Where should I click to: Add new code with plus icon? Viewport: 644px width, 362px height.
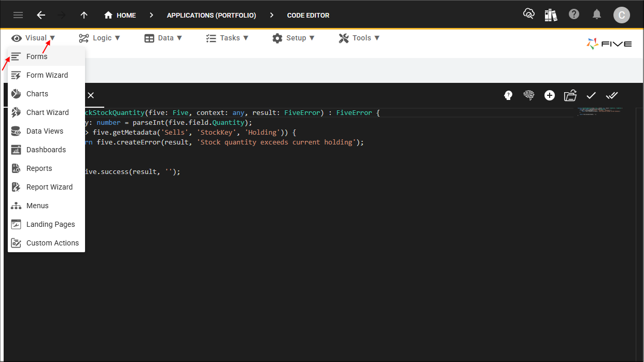point(550,95)
